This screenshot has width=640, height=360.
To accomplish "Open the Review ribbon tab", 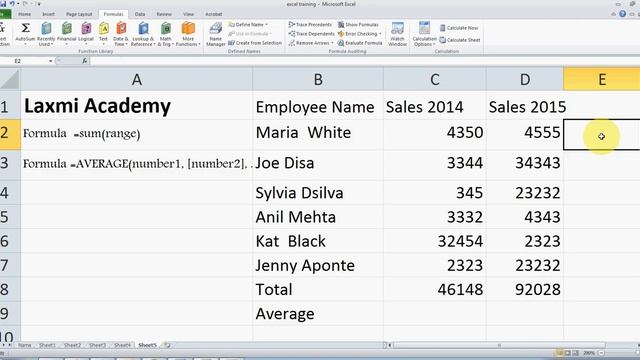I will (164, 14).
